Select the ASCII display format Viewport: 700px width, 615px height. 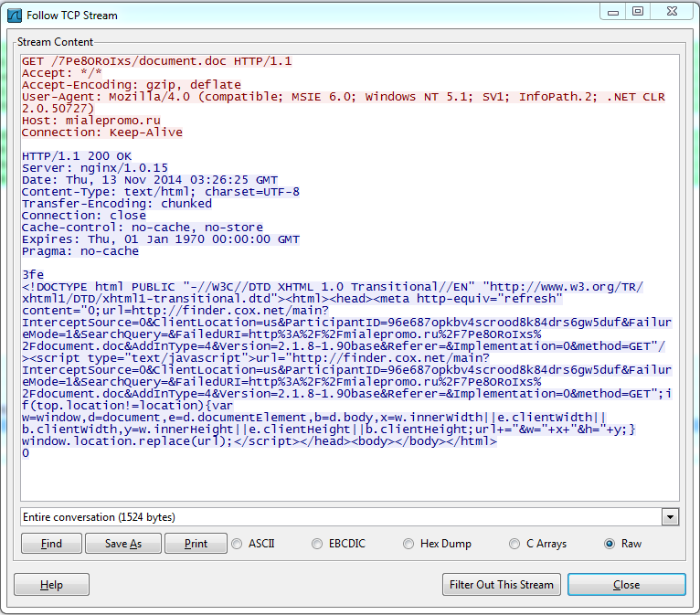[253, 544]
